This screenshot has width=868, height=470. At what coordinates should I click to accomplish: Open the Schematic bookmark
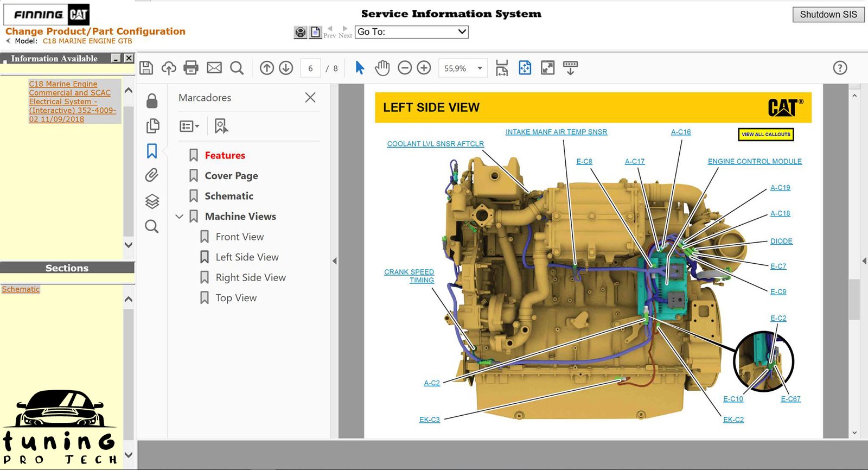(x=229, y=196)
